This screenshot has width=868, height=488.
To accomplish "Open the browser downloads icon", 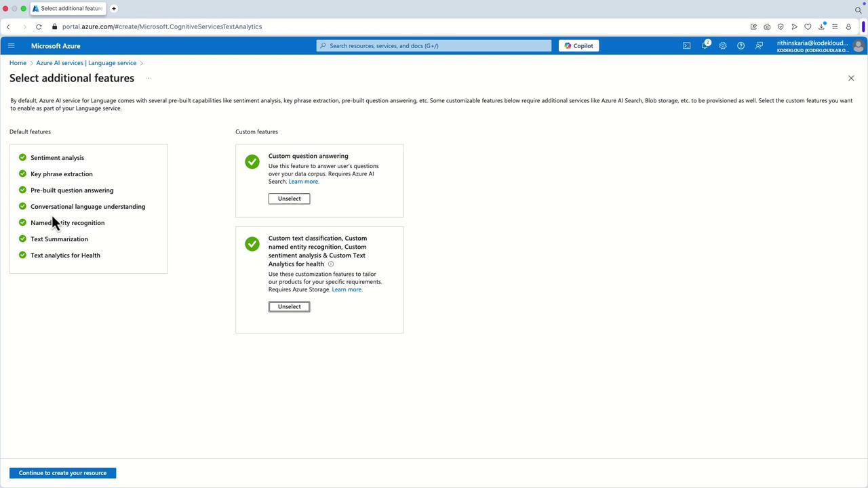I will tap(821, 26).
